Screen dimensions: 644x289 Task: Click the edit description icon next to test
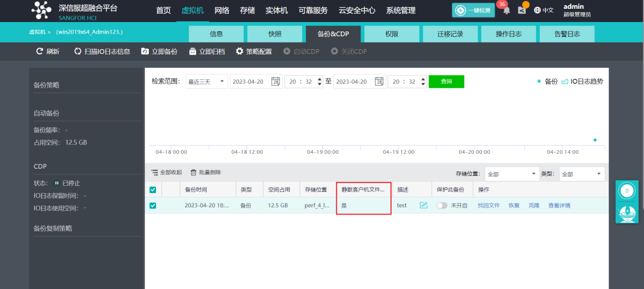pos(423,205)
